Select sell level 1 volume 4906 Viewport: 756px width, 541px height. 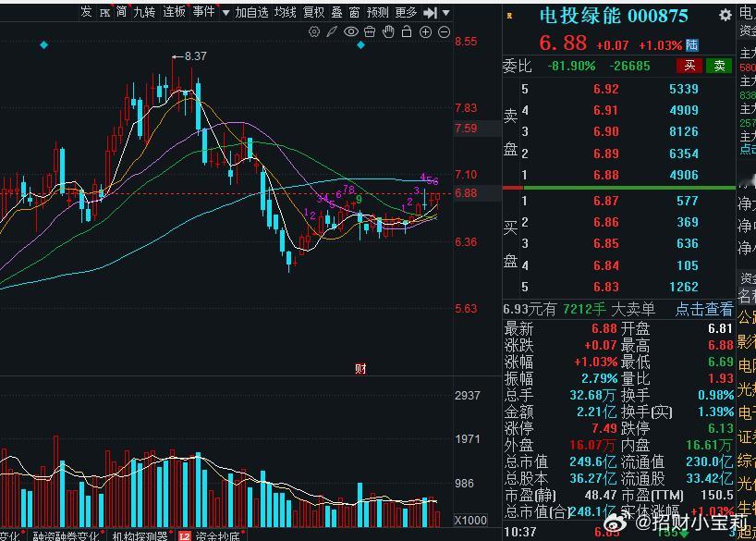pyautogui.click(x=684, y=175)
